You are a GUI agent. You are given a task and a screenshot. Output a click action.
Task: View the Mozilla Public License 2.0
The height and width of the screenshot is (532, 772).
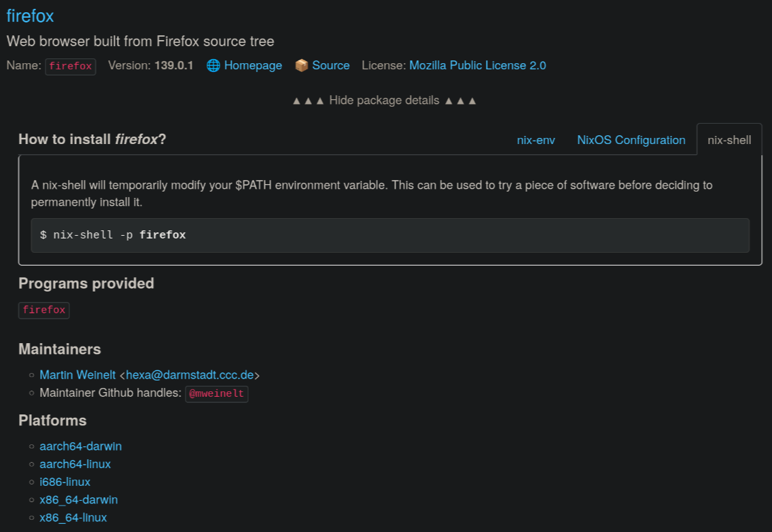[478, 65]
